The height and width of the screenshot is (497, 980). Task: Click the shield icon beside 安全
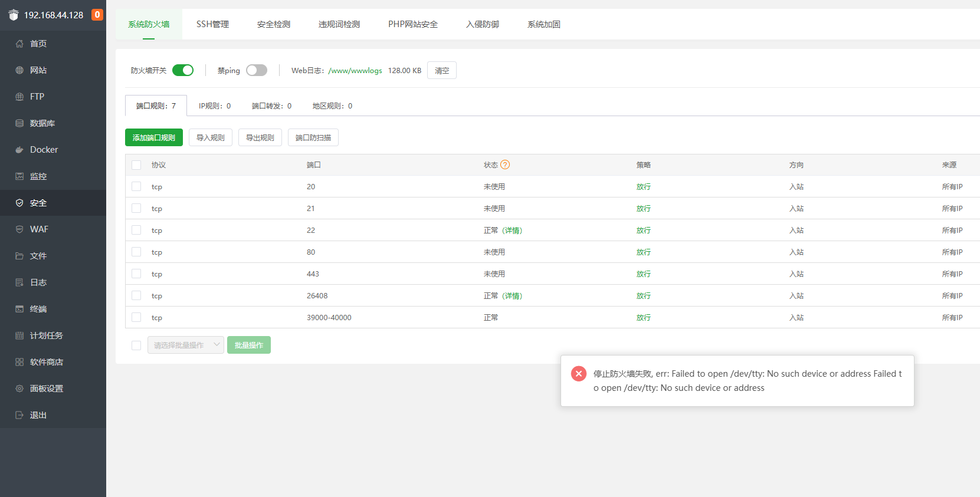click(19, 203)
